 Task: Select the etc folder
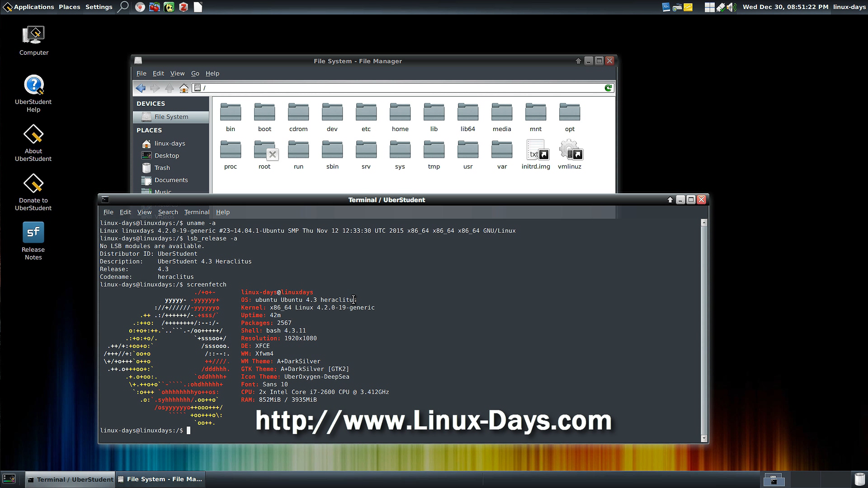coord(366,117)
